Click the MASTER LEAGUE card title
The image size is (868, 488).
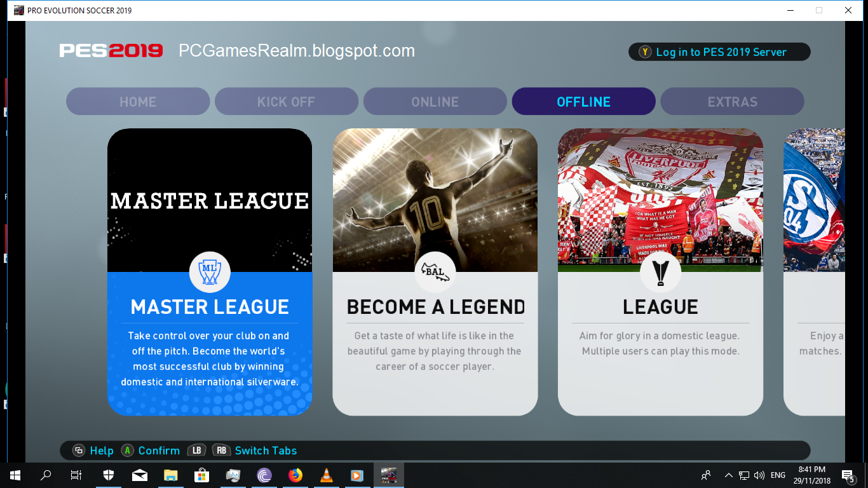click(x=210, y=307)
